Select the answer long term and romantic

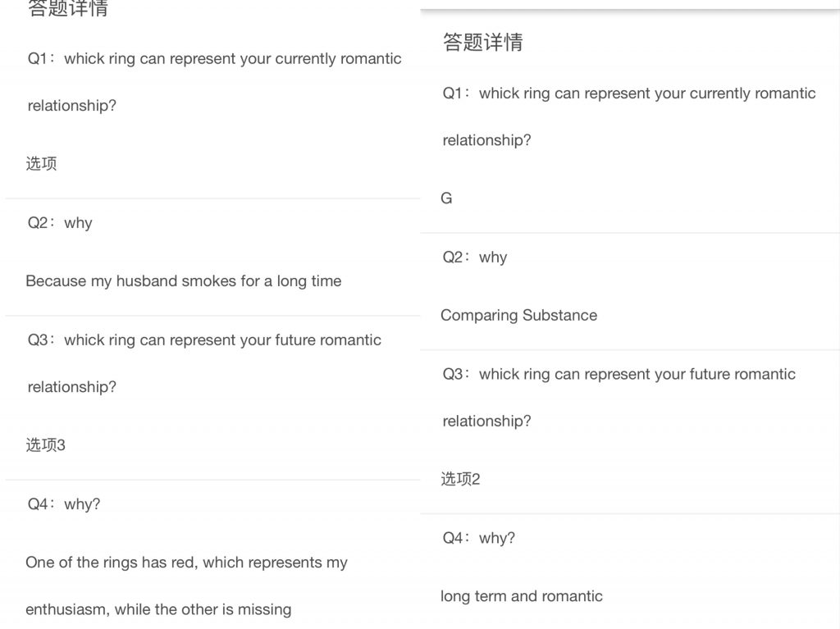click(x=521, y=596)
